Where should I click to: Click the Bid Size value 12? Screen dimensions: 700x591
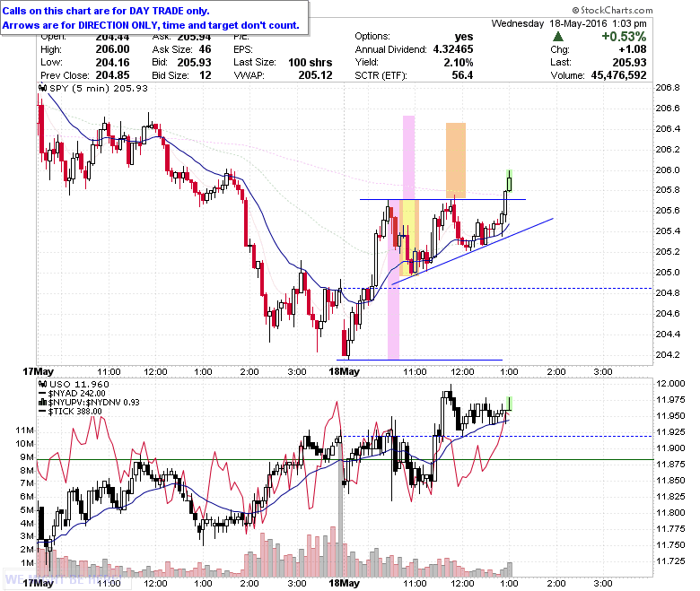[206, 75]
